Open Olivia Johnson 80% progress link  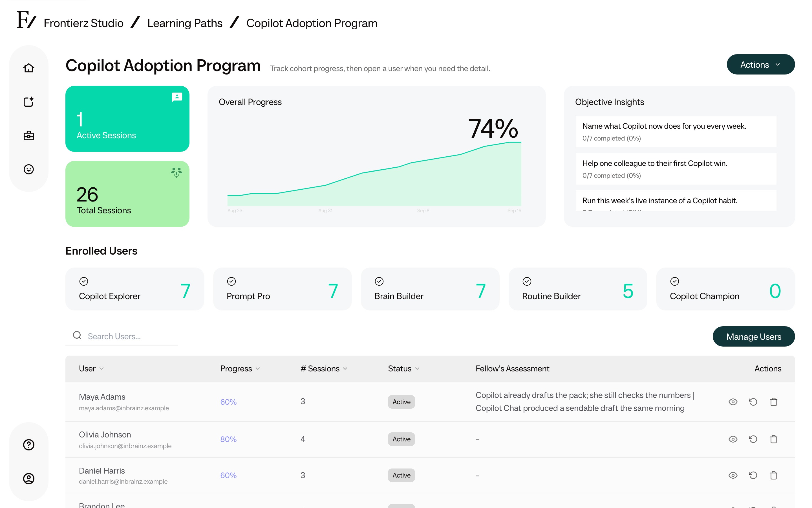[228, 439]
